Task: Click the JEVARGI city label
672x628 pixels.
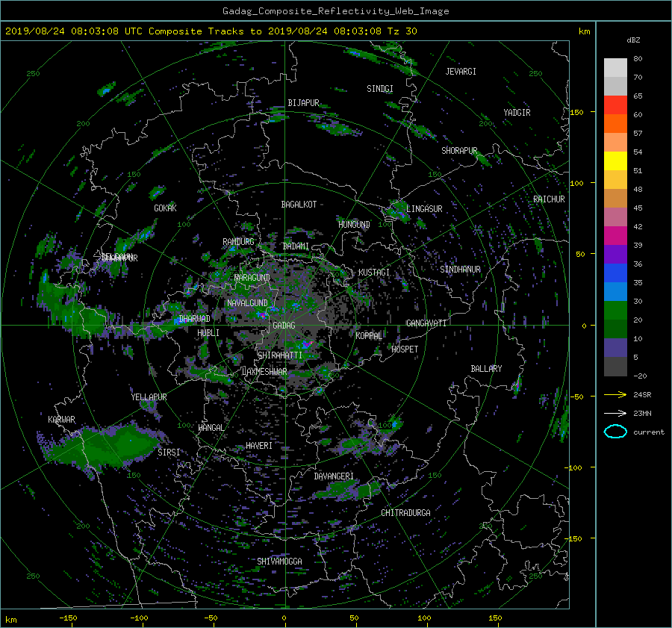Action: 461,72
